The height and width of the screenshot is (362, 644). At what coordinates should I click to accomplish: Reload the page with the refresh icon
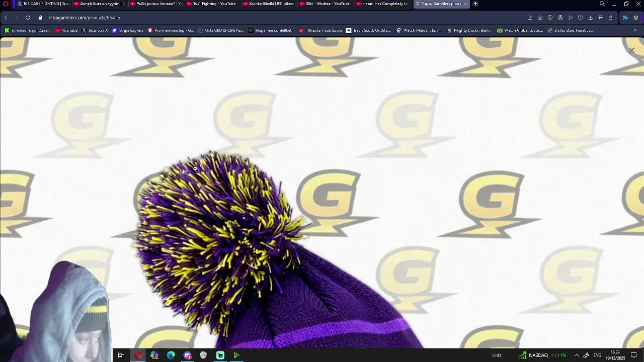click(28, 18)
